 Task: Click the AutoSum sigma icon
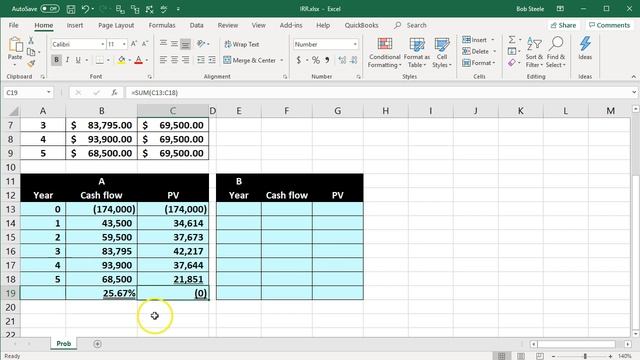click(512, 40)
